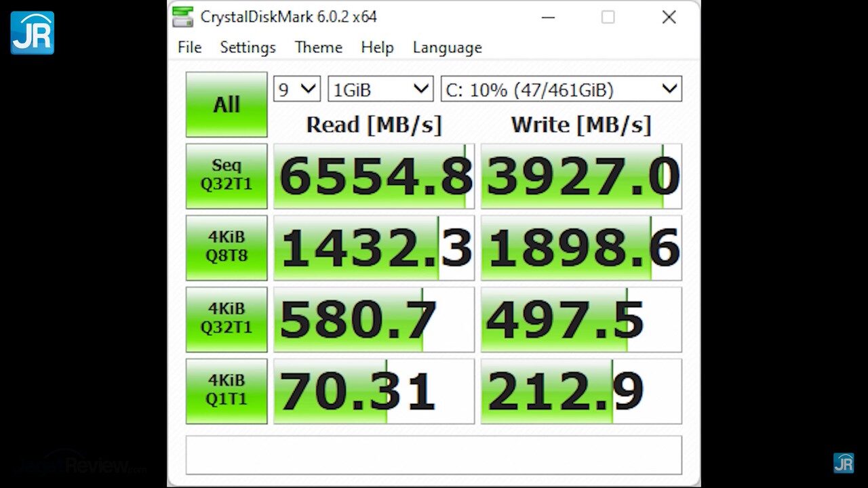Click the 4KiB Q8T8 Read value 1432.3
The width and height of the screenshot is (868, 488).
374,247
